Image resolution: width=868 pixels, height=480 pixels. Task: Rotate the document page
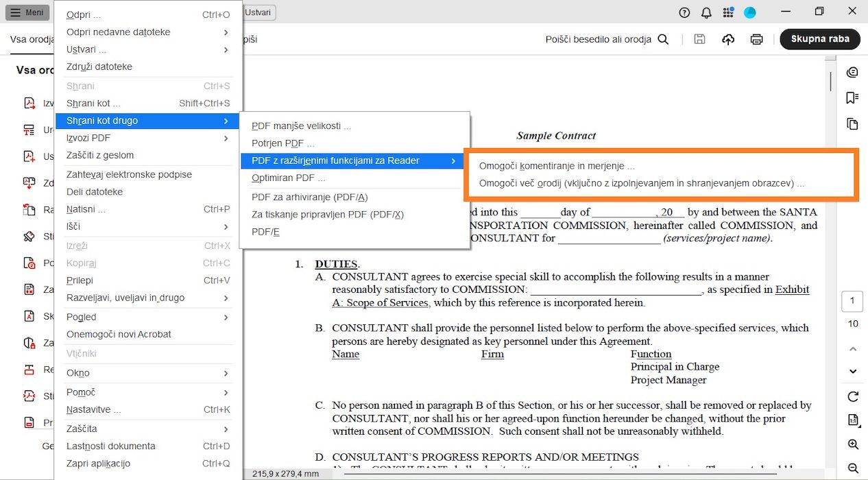tap(852, 396)
